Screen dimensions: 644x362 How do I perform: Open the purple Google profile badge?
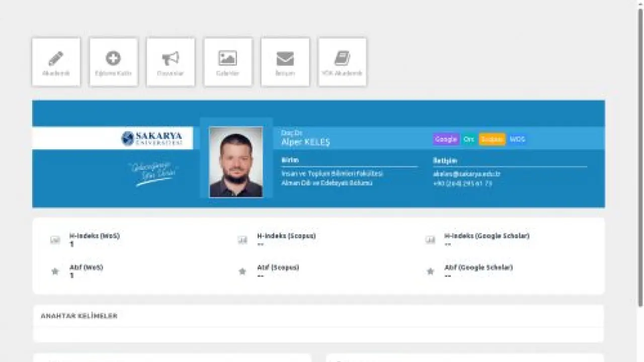[446, 139]
